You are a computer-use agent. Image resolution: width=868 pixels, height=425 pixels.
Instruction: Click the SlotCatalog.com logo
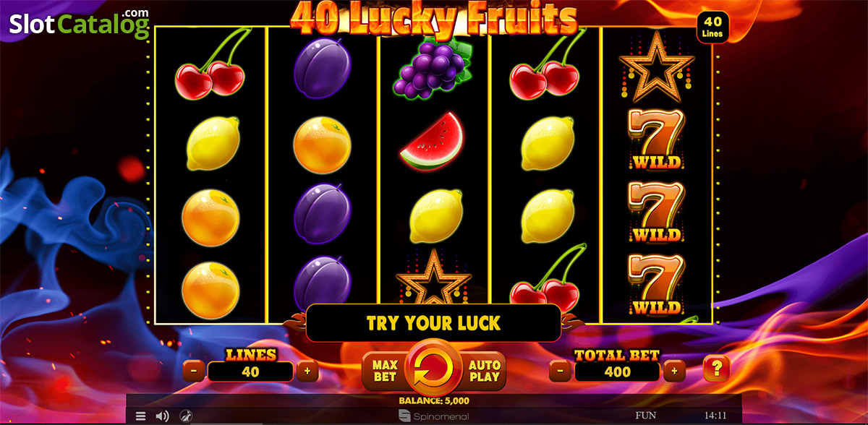tap(80, 24)
